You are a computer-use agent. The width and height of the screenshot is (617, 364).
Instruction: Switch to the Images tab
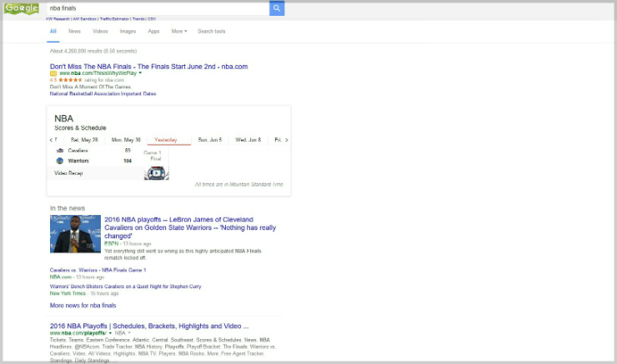(x=128, y=32)
